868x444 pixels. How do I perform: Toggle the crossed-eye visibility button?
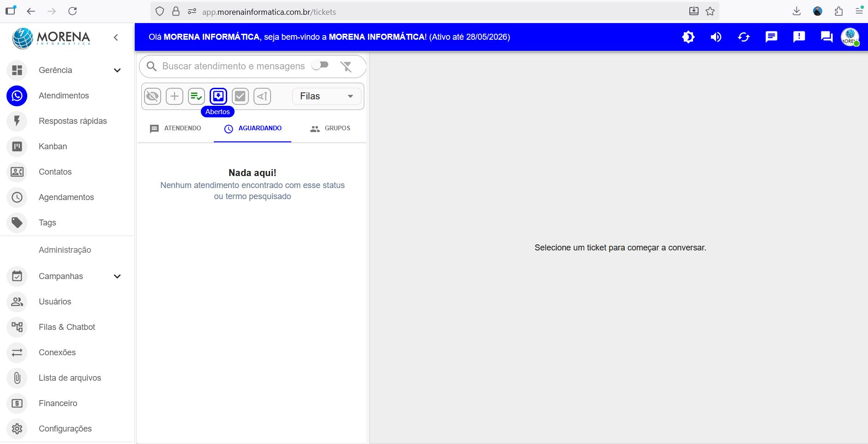153,96
